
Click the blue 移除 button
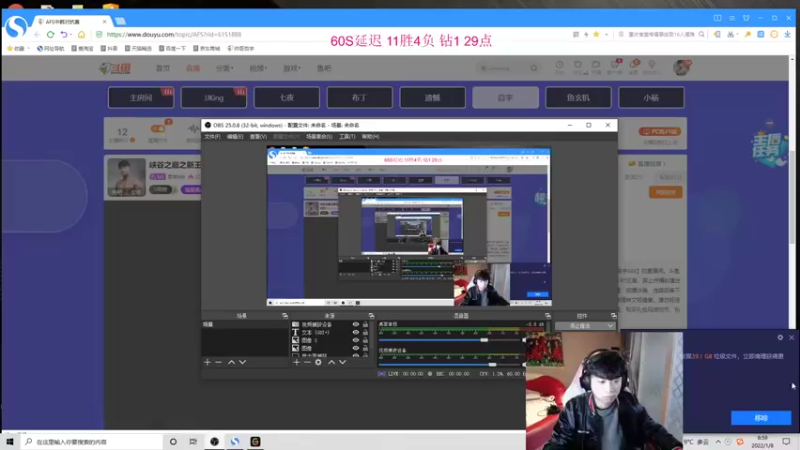(x=761, y=418)
